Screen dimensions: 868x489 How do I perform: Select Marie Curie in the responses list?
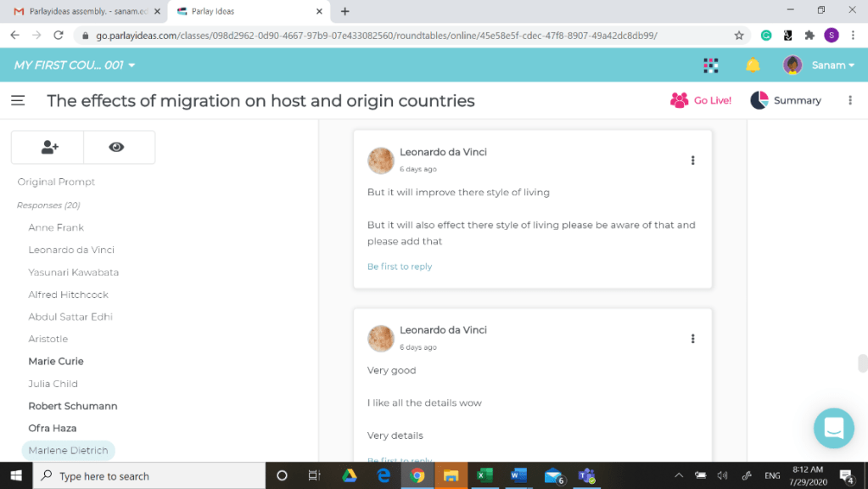(x=56, y=361)
